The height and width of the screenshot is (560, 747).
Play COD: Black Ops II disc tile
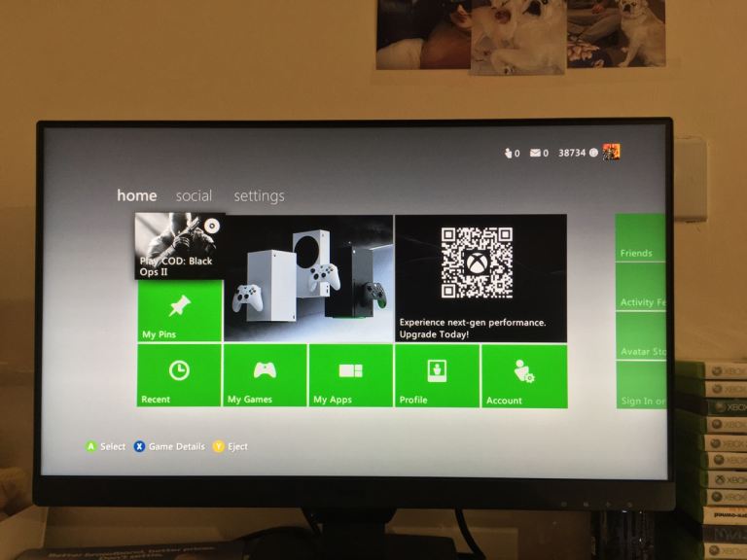click(x=180, y=246)
